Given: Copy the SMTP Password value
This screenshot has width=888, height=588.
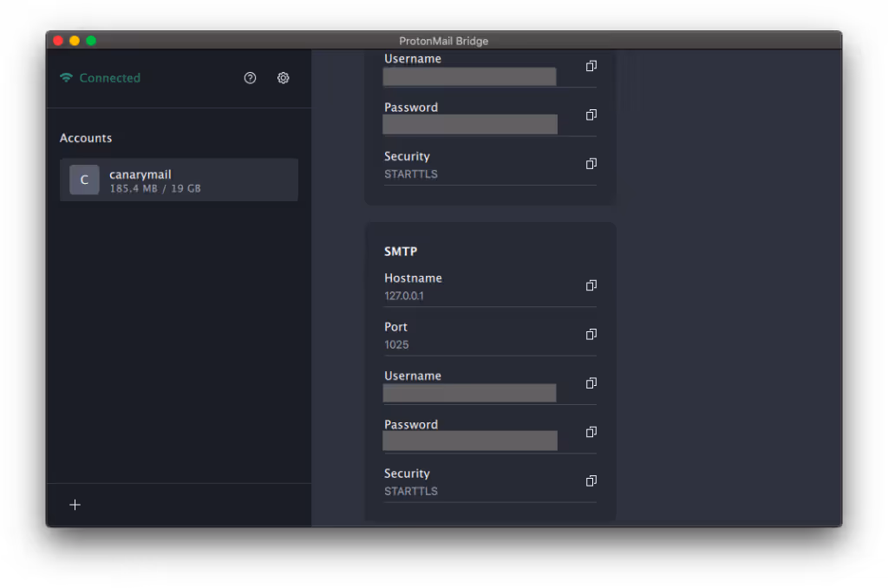Looking at the screenshot, I should (591, 432).
